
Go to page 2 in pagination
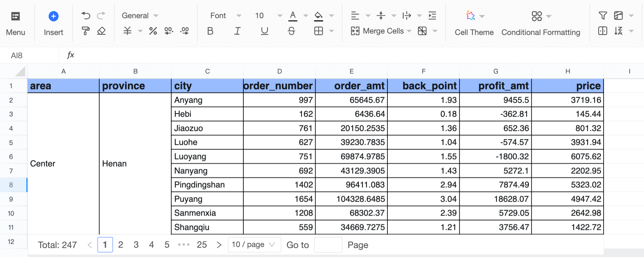(120, 245)
